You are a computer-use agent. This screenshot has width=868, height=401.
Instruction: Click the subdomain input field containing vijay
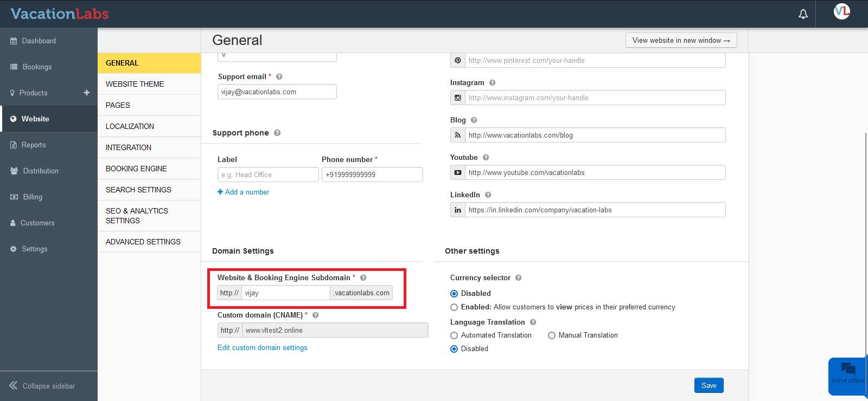pyautogui.click(x=285, y=293)
